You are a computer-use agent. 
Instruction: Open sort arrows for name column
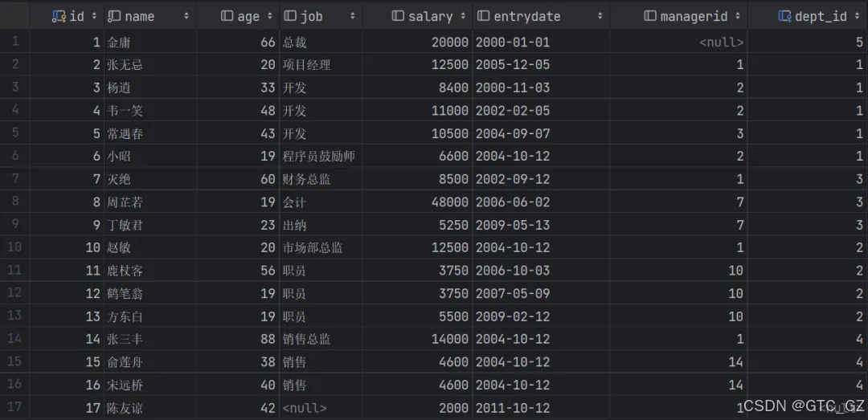pos(186,17)
